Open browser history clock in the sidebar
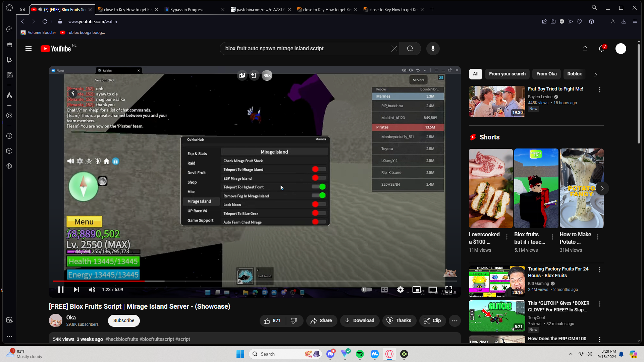644x362 pixels. pyautogui.click(x=9, y=136)
